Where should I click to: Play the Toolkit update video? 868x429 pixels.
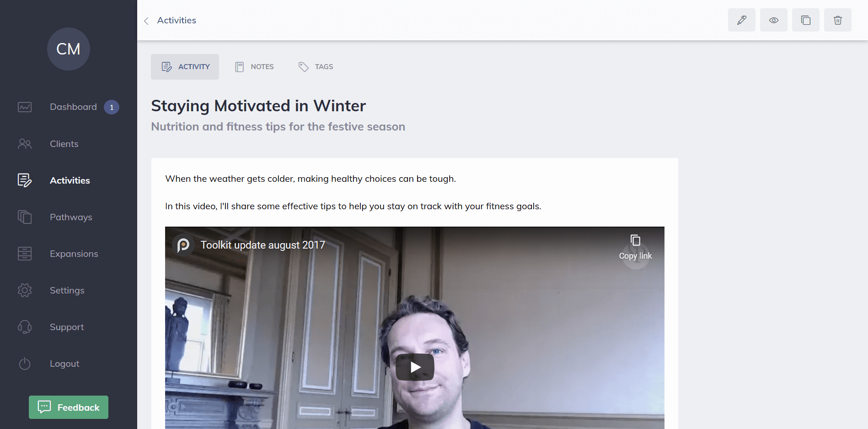tap(415, 367)
